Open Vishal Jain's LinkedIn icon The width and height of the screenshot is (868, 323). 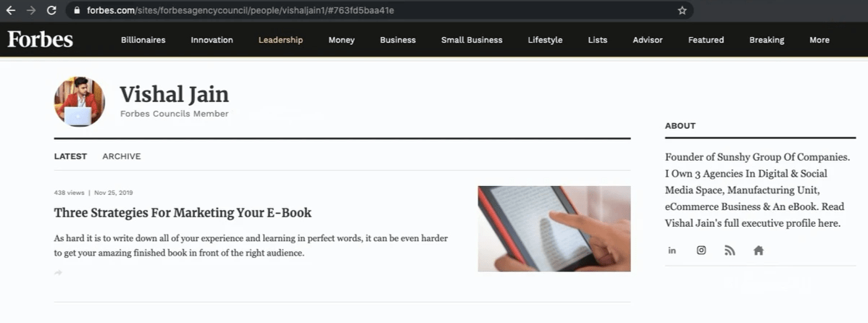[672, 251]
